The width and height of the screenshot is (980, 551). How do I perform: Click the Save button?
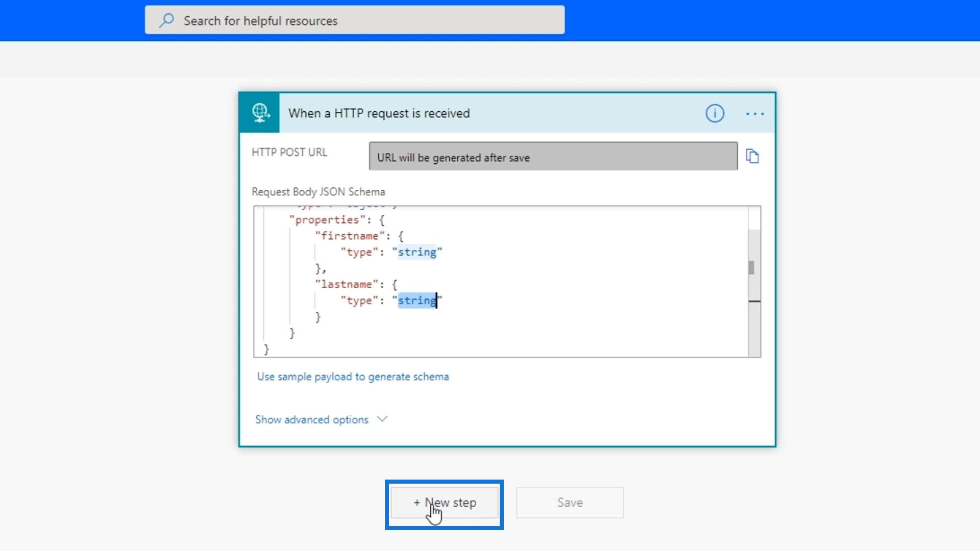pos(570,503)
